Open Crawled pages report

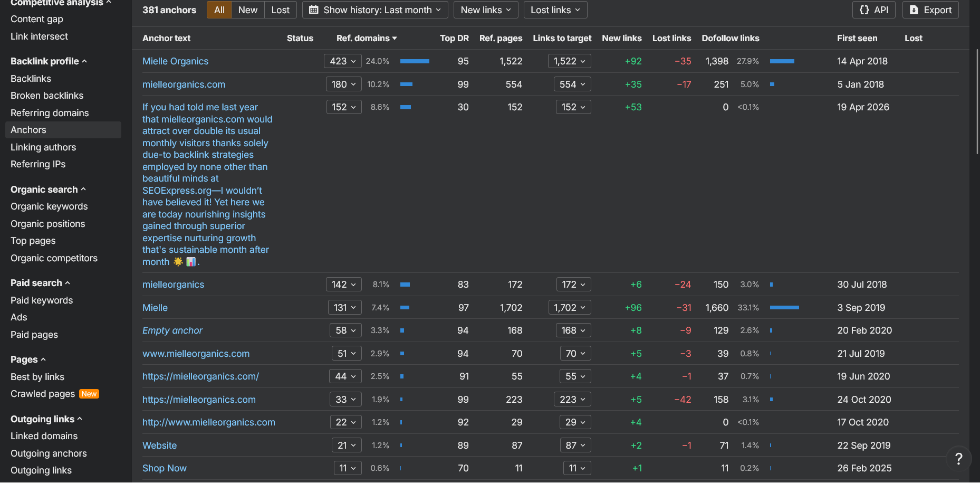tap(43, 394)
